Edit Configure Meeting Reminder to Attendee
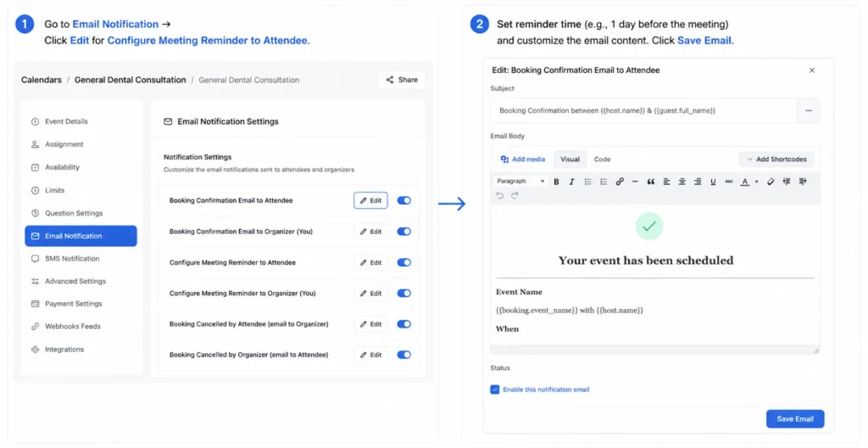The width and height of the screenshot is (868, 448). point(371,262)
